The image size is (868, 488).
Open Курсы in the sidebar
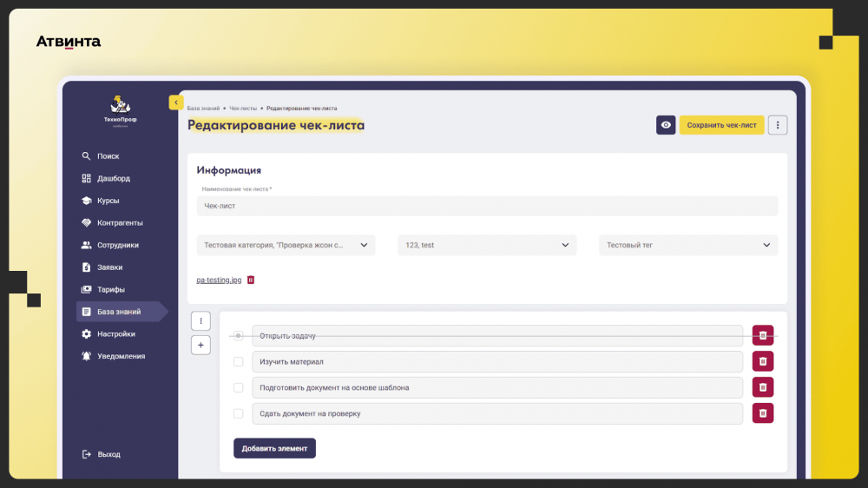[x=108, y=201]
